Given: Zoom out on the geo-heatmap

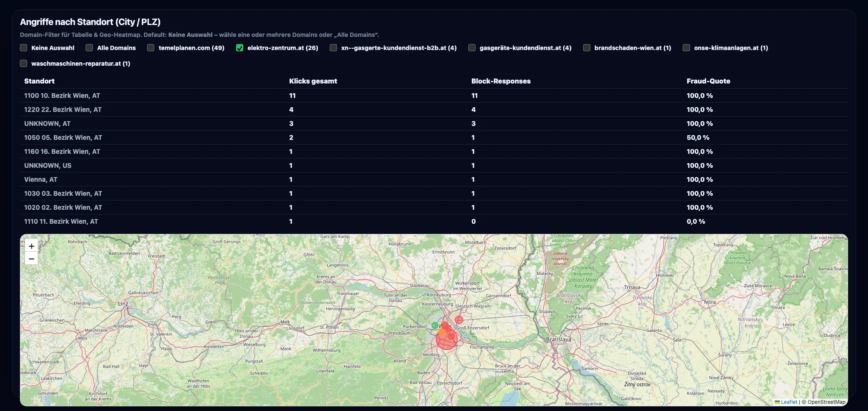Looking at the screenshot, I should tap(31, 258).
